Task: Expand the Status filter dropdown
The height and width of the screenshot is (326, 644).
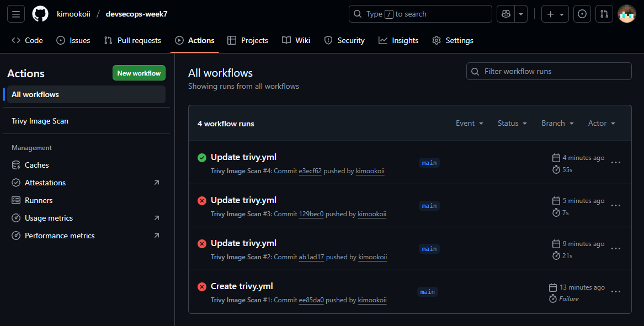Action: coord(512,124)
